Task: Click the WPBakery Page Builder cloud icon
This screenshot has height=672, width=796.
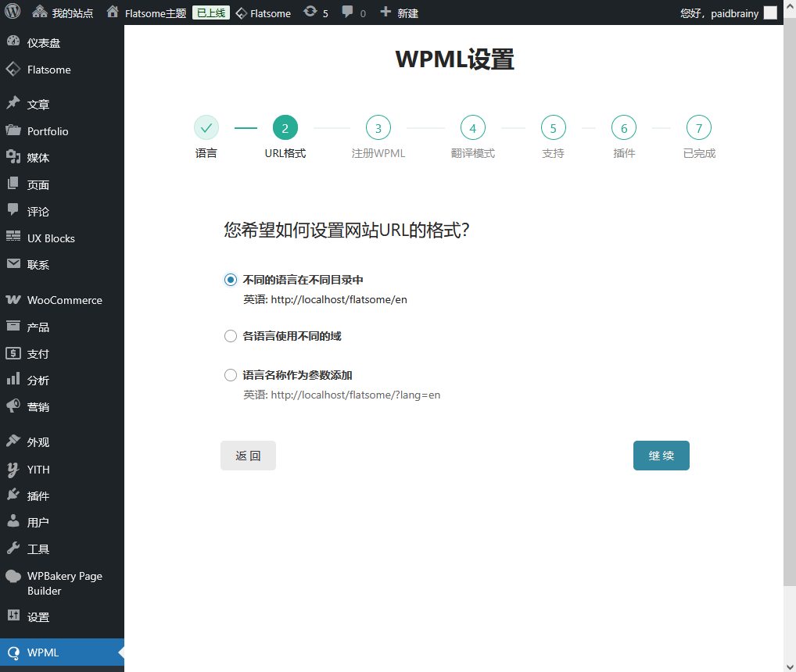Action: coord(13,576)
